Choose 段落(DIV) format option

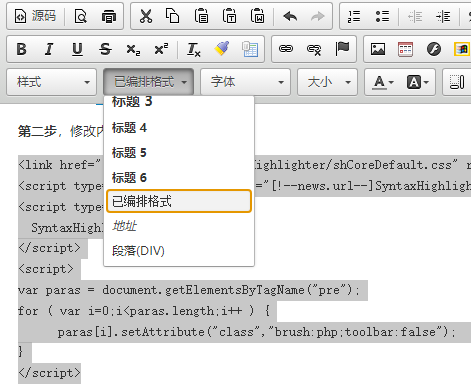point(179,251)
